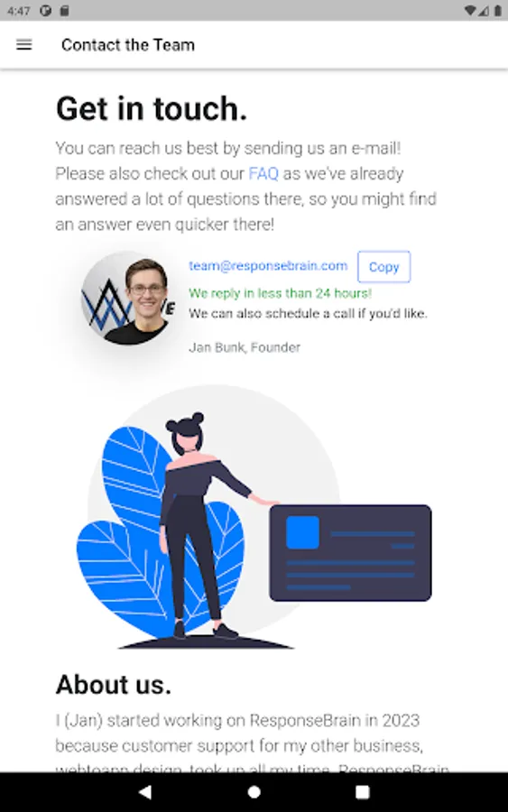
Task: Select the About us heading
Action: tap(114, 685)
